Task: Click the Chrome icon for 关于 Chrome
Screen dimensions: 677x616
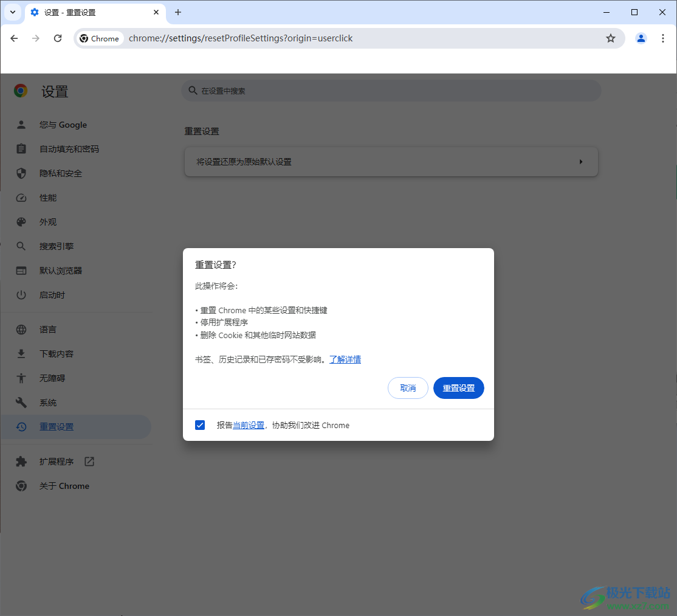Action: [21, 486]
